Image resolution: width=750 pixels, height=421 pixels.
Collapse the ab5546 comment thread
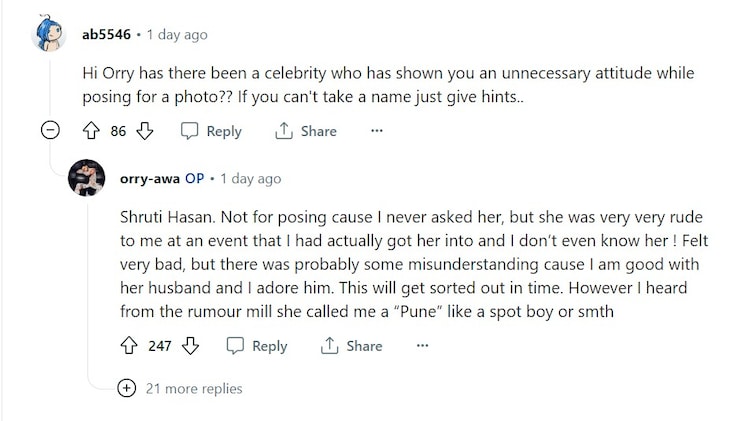pyautogui.click(x=52, y=131)
